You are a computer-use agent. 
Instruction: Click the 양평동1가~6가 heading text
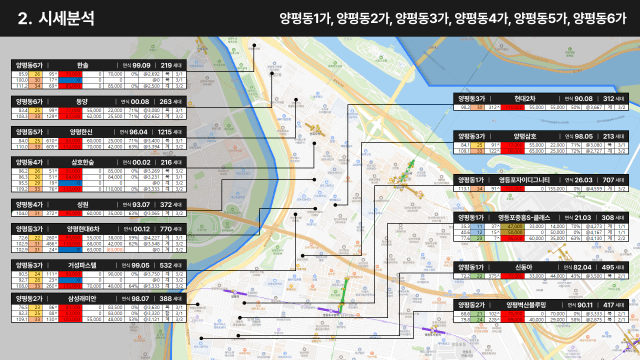click(453, 18)
